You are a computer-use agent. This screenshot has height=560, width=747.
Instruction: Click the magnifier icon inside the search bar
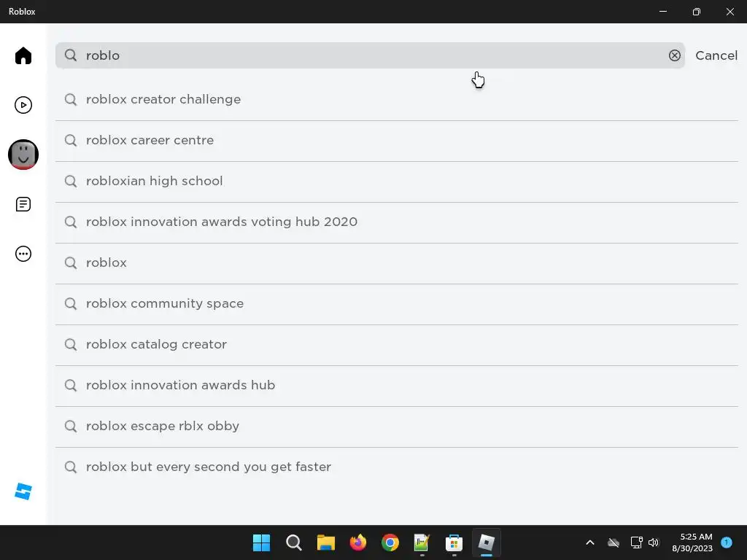tap(71, 55)
